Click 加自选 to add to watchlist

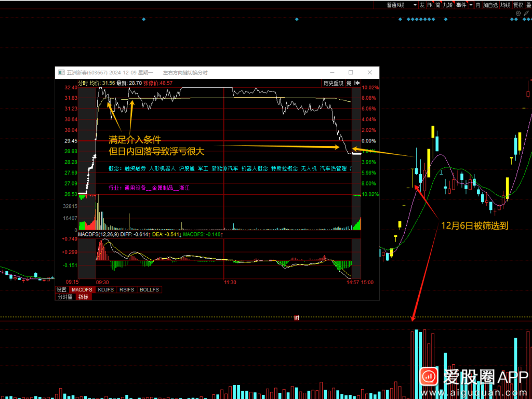tap(490, 5)
